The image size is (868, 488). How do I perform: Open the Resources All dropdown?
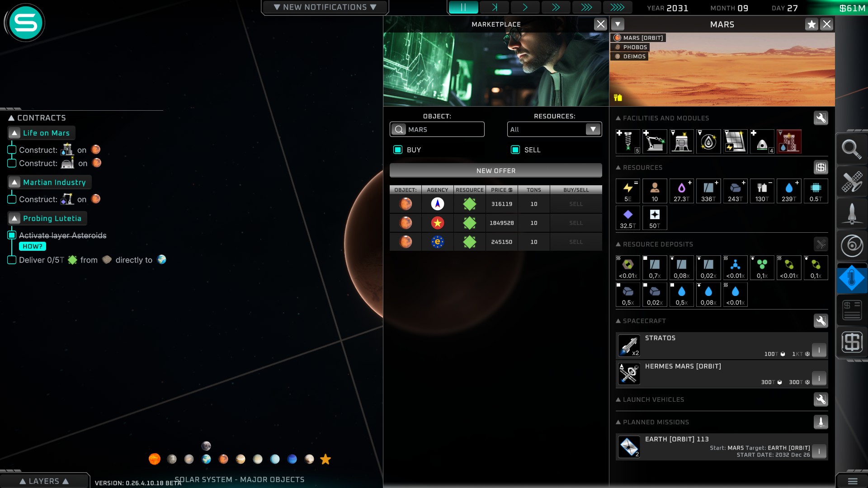[554, 130]
